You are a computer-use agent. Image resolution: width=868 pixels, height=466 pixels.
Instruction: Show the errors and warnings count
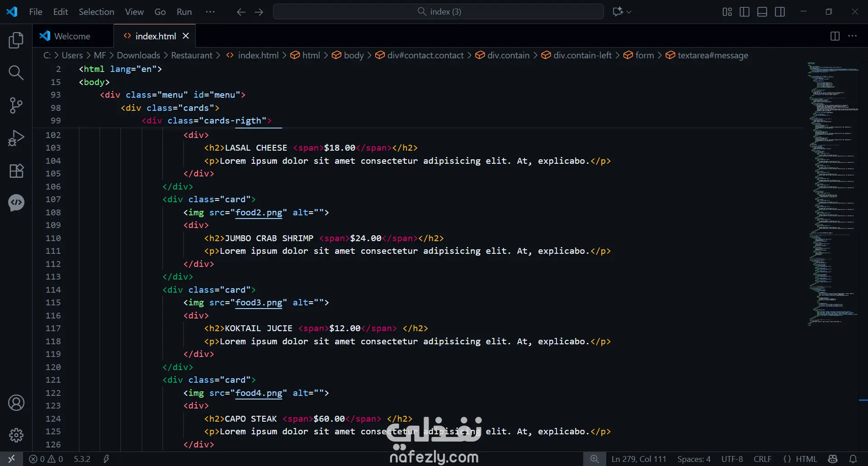coord(46,459)
